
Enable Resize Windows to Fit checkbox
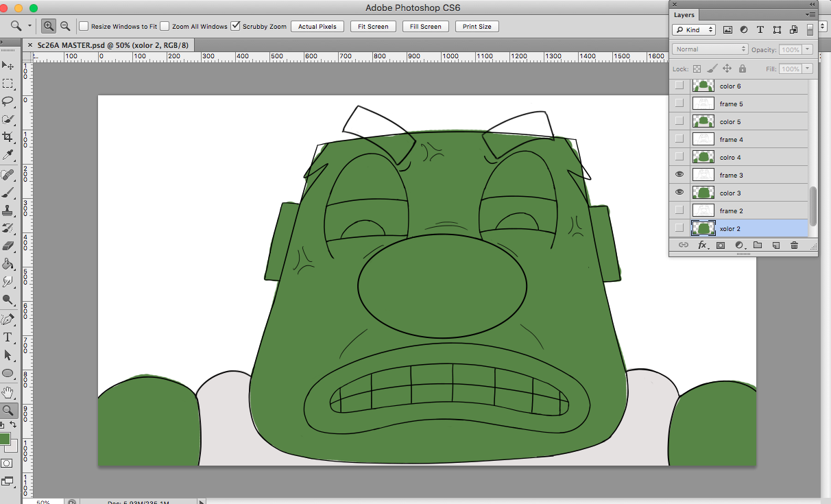84,26
